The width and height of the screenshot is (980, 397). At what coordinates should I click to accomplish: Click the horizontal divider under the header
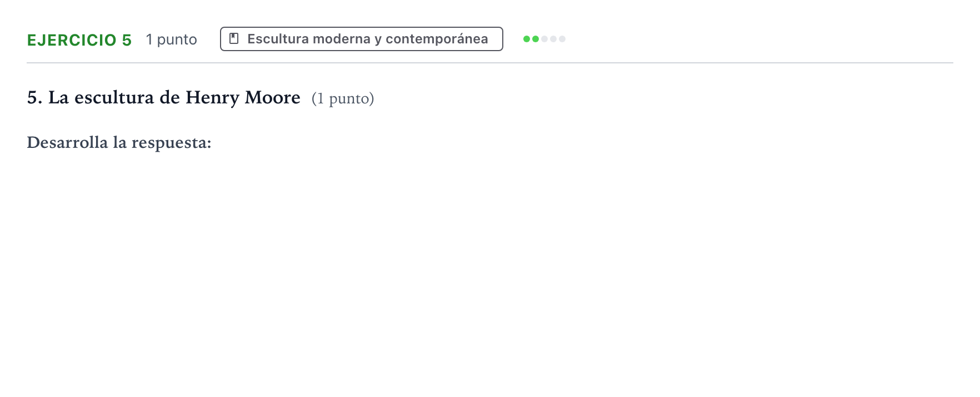click(x=490, y=63)
